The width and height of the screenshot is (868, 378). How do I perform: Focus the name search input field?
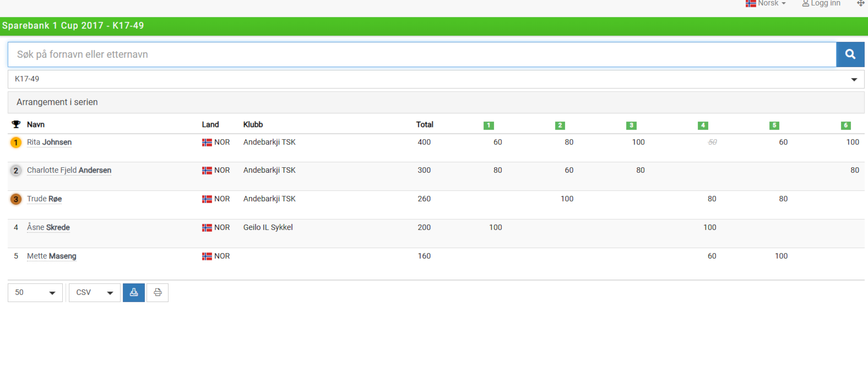coord(422,54)
